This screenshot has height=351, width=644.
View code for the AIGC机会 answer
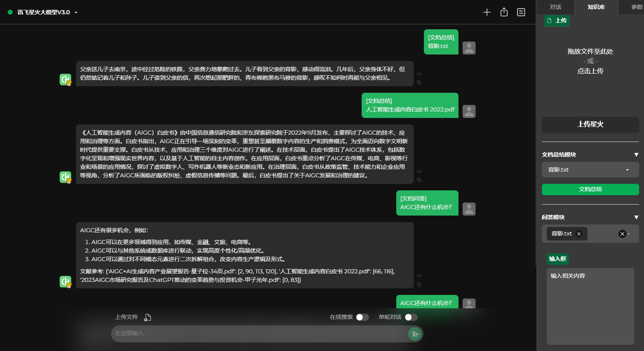point(419,276)
